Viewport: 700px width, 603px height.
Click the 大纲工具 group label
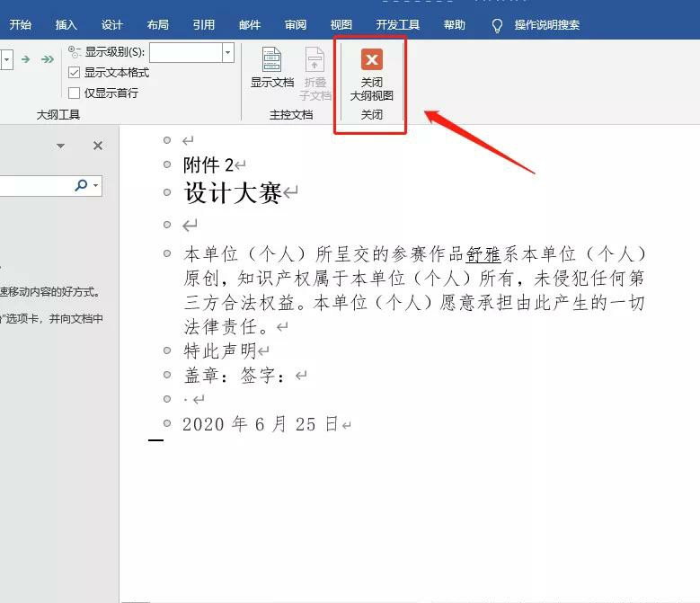click(58, 115)
